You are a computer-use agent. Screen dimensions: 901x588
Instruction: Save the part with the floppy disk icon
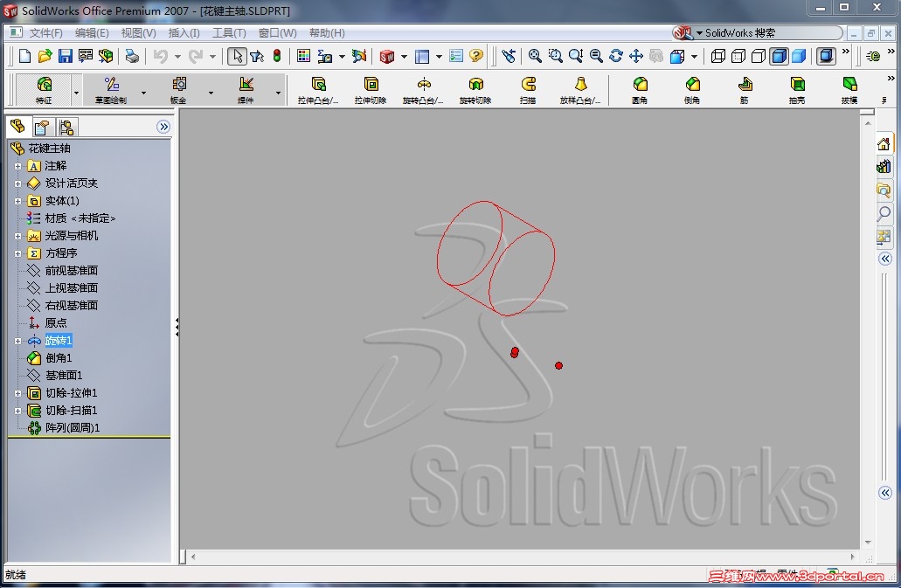click(65, 56)
